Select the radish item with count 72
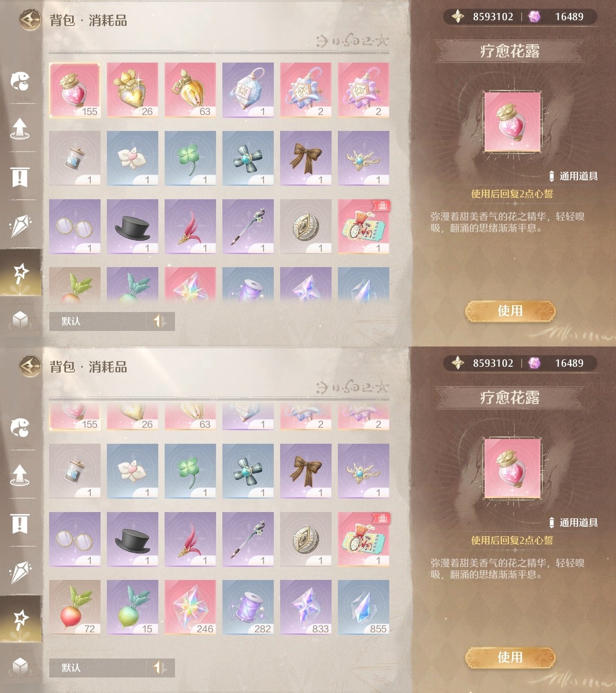The height and width of the screenshot is (693, 616). pyautogui.click(x=75, y=607)
